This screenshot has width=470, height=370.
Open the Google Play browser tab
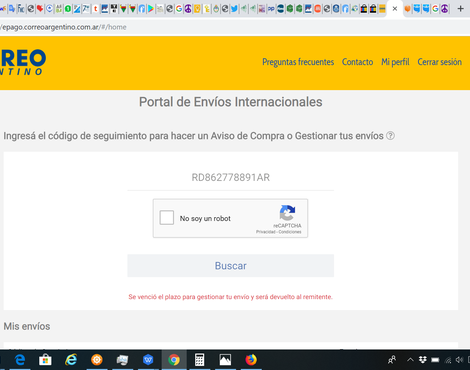(x=151, y=9)
